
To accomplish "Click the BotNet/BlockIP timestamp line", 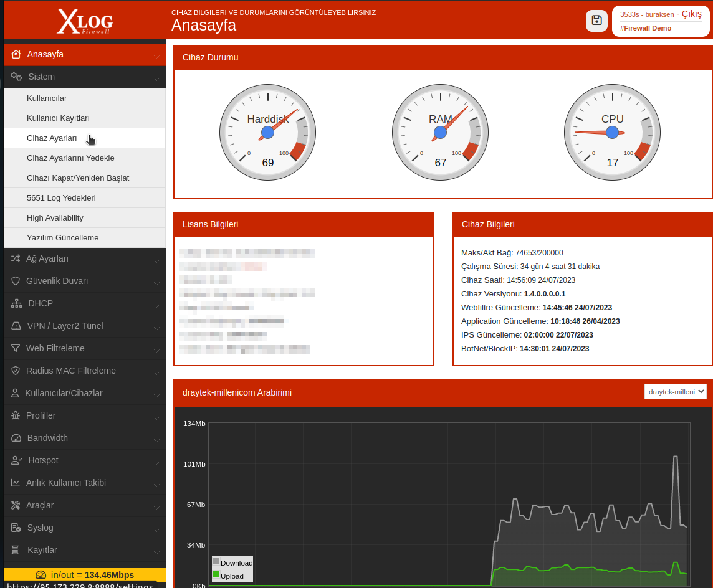I will click(525, 349).
